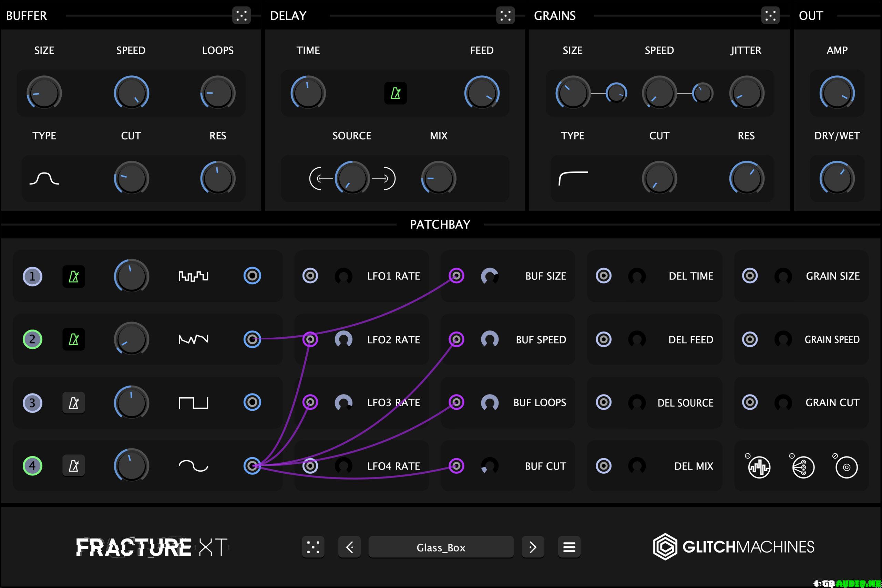Toggle the DELAY time tempo sync metronome
The image size is (882, 588).
click(x=396, y=93)
